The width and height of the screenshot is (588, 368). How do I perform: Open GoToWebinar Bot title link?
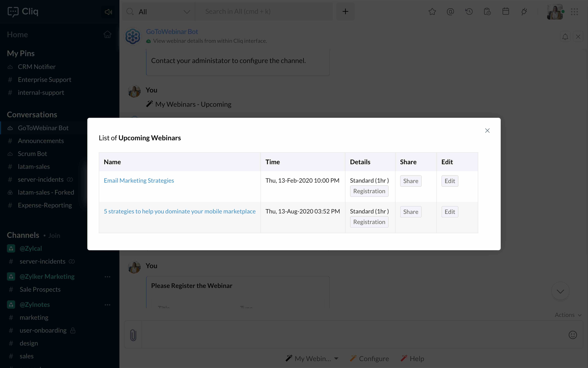[172, 32]
